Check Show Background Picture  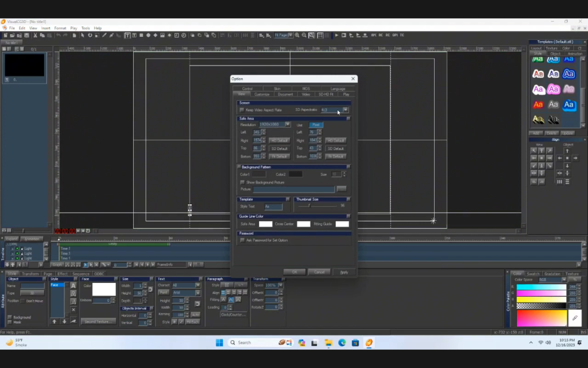click(x=242, y=182)
